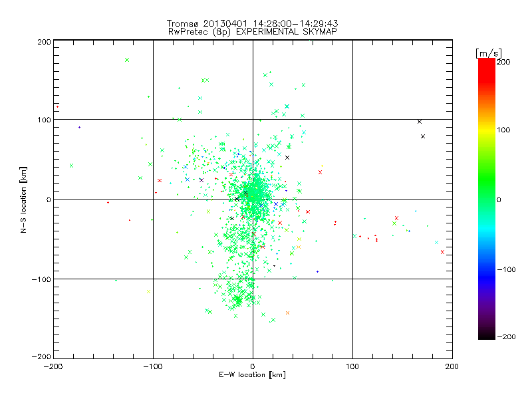
Task: Click the N-S axis tick label "-100"
Action: point(41,279)
